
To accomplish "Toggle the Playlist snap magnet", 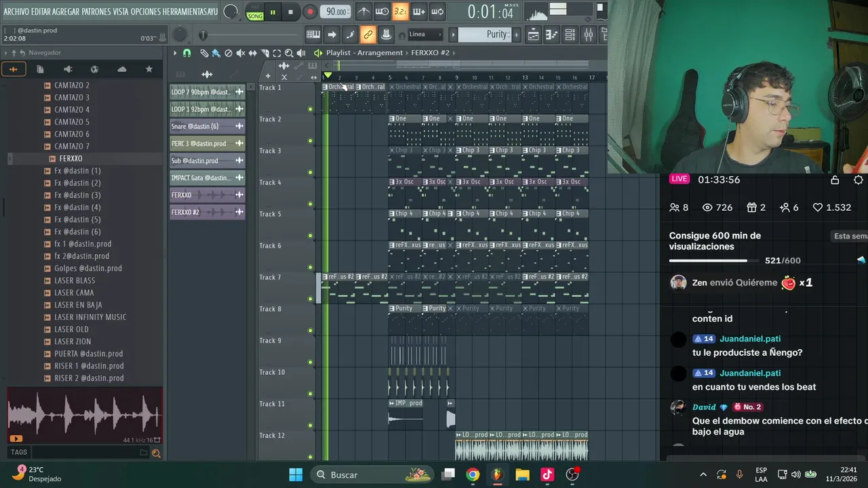I will coord(187,53).
